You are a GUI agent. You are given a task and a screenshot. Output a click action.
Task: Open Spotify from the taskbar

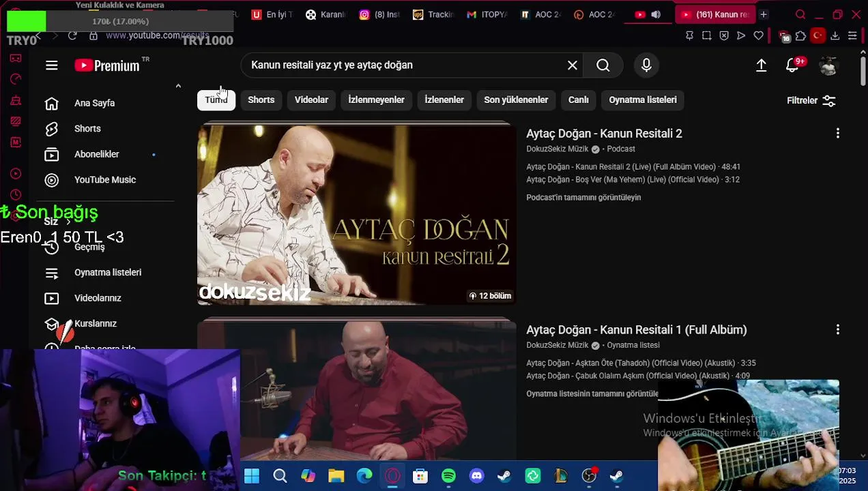(448, 476)
